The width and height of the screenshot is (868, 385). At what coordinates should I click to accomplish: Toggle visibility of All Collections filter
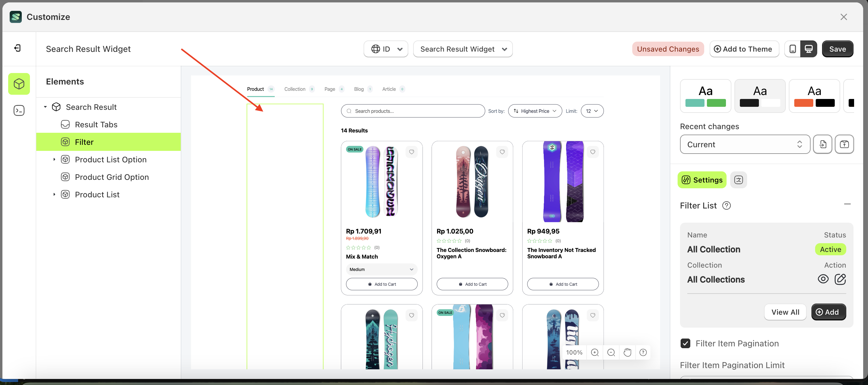point(823,279)
